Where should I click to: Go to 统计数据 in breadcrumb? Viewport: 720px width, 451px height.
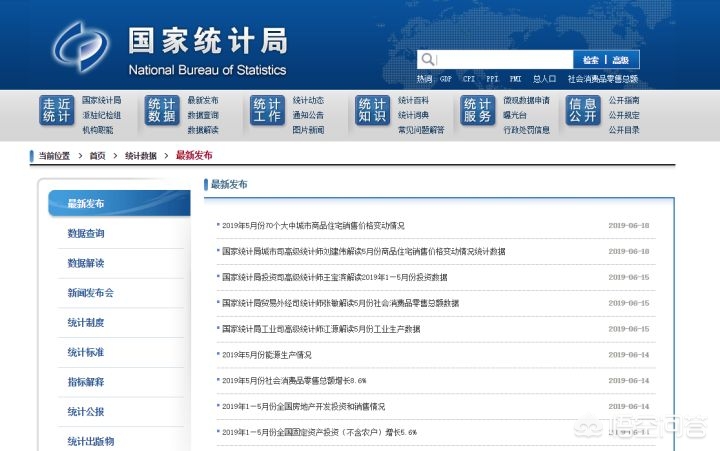[141, 156]
